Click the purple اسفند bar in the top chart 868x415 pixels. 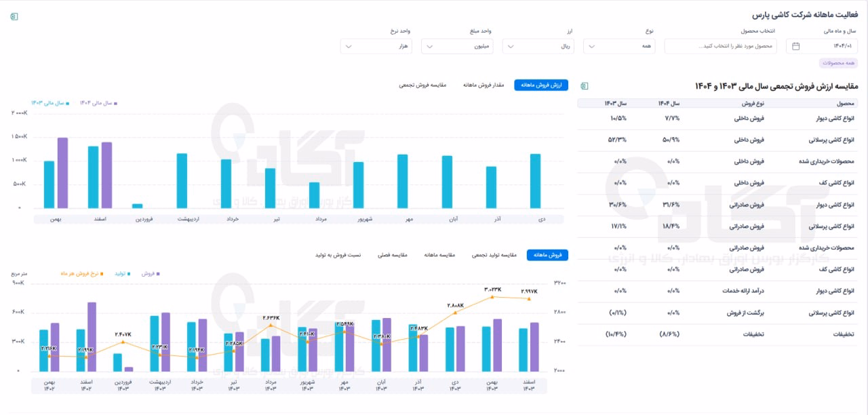click(107, 175)
